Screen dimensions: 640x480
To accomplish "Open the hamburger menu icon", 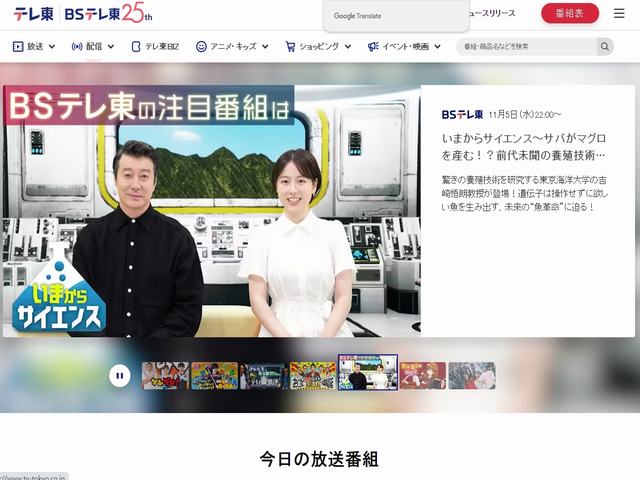I will pos(619,13).
